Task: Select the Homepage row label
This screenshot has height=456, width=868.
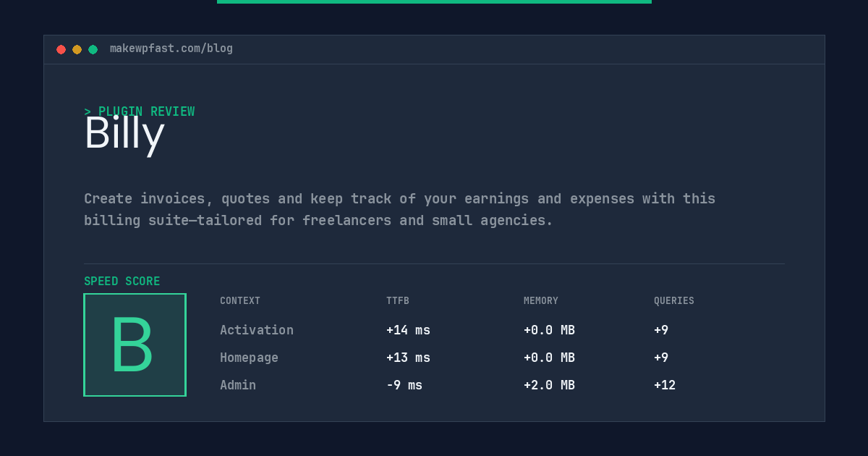Action: 249,358
